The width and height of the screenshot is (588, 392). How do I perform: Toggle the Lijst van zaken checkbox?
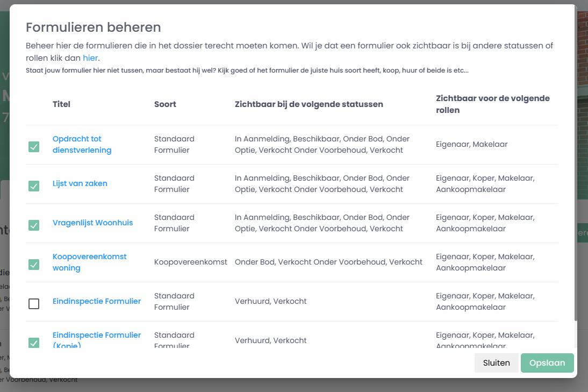(34, 186)
